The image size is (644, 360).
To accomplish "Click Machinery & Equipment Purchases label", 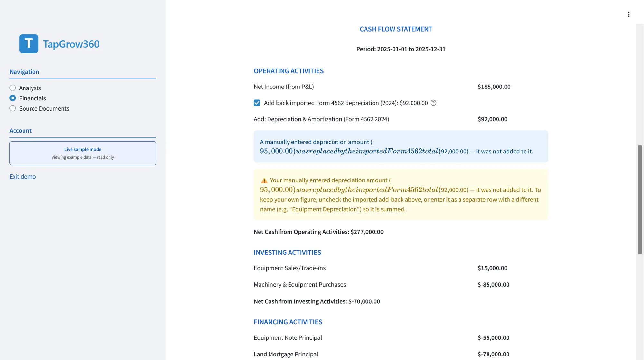I will [x=300, y=285].
